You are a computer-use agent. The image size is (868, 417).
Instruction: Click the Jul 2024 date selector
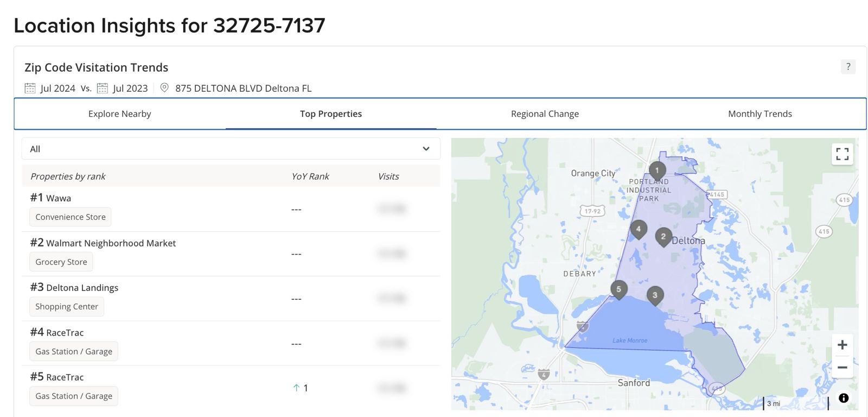pos(58,88)
